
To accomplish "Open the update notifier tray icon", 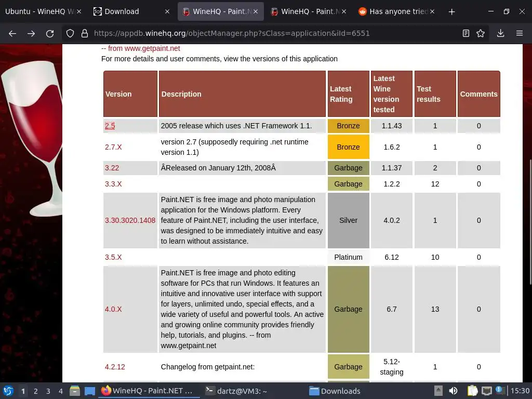I will (500, 390).
